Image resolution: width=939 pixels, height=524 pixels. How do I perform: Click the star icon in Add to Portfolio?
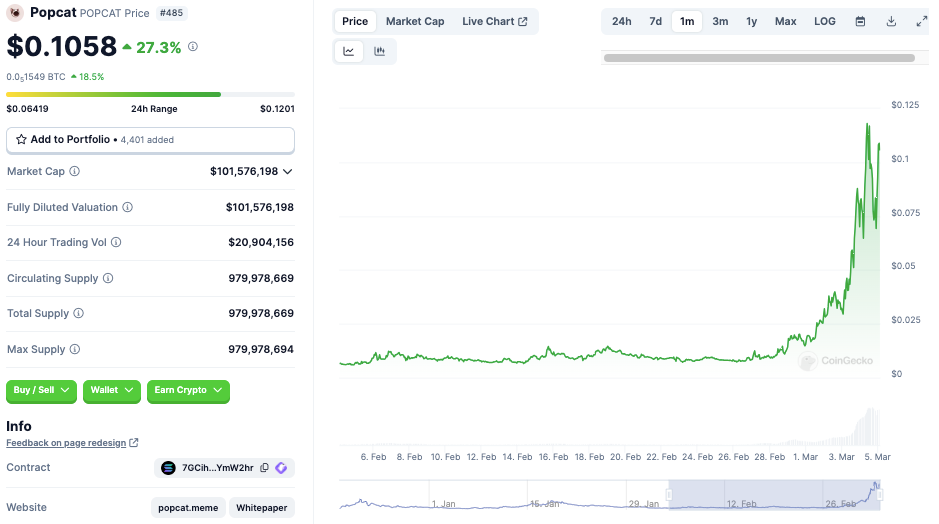tap(22, 139)
